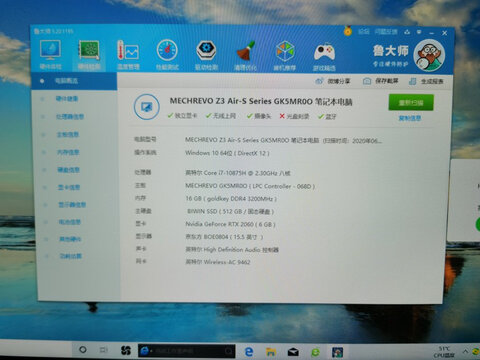This screenshot has width=480, height=360.
Task: Open Task View on the taskbar
Action: point(104,350)
